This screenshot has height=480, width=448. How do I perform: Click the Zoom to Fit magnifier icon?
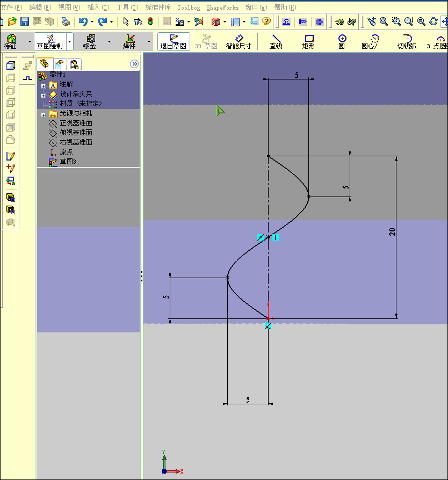tap(384, 21)
